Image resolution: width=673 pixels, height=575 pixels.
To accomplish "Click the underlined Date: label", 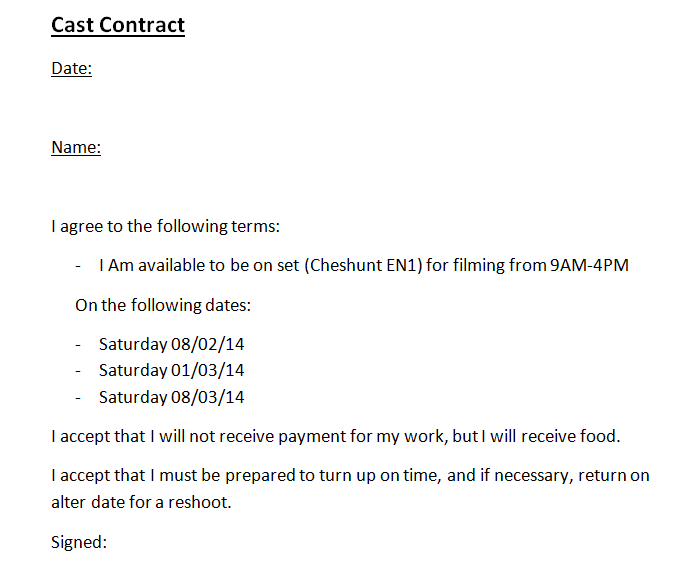I will [x=72, y=69].
